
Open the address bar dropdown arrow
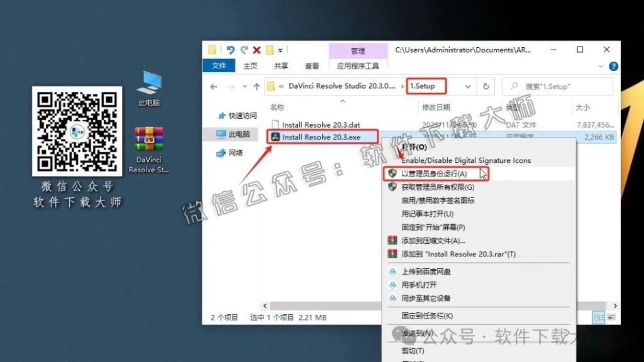pos(467,86)
